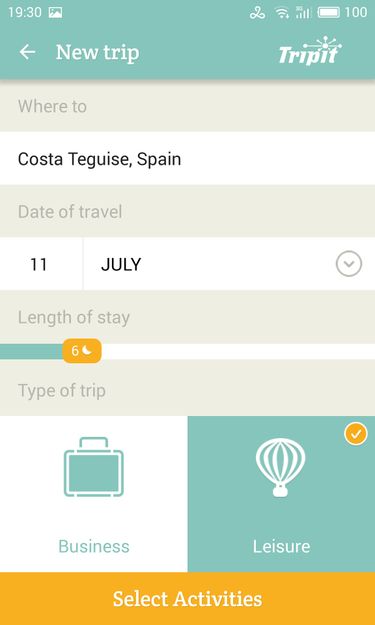375x625 pixels.
Task: Edit the Costa Teguise, Spain destination field
Action: click(187, 159)
